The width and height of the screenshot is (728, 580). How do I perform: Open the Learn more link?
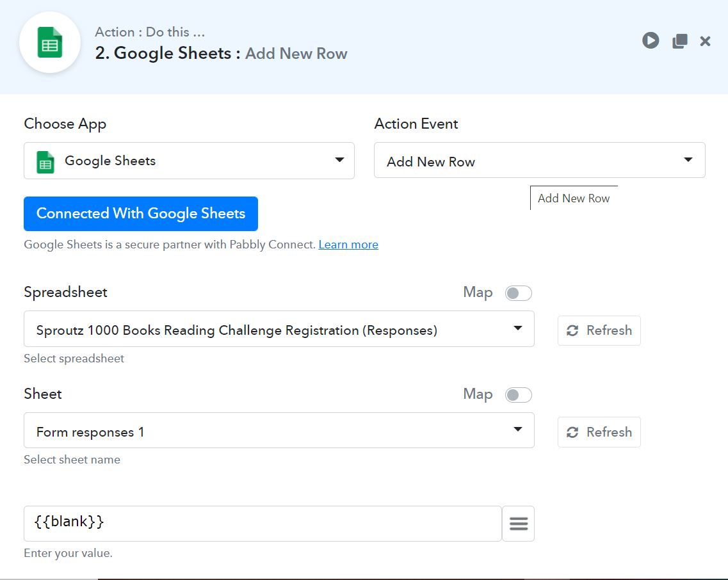pos(348,245)
